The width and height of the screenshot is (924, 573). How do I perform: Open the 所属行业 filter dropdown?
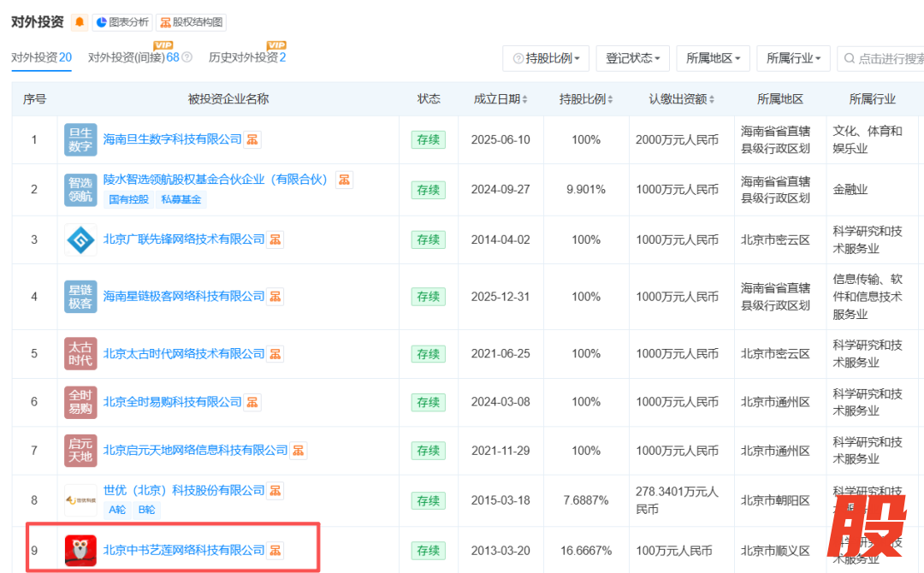tap(793, 58)
